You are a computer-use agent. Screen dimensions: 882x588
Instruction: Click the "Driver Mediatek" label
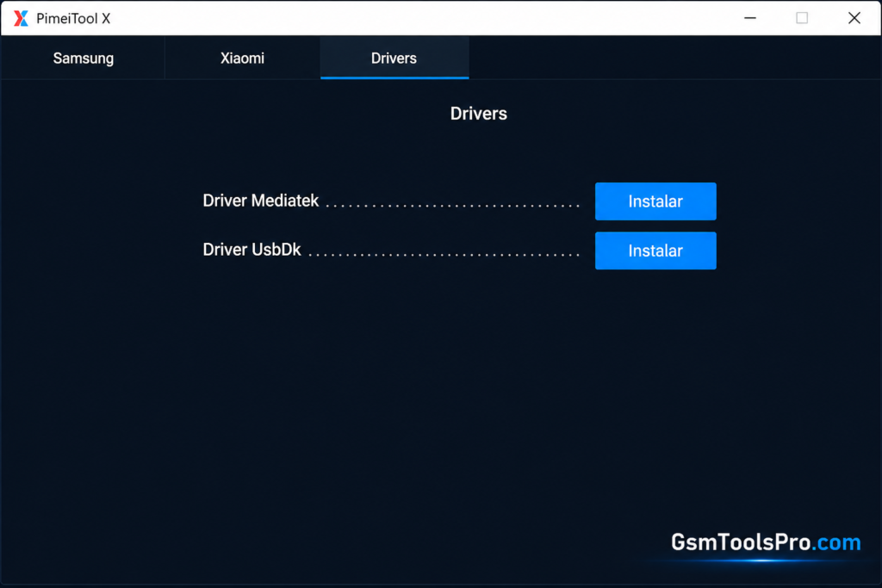tap(260, 201)
